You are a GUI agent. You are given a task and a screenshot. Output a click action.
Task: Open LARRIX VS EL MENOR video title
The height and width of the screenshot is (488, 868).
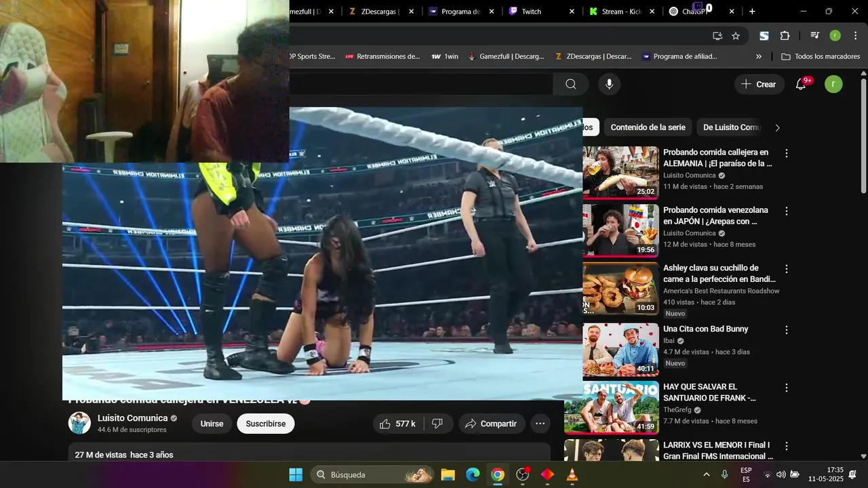718,451
